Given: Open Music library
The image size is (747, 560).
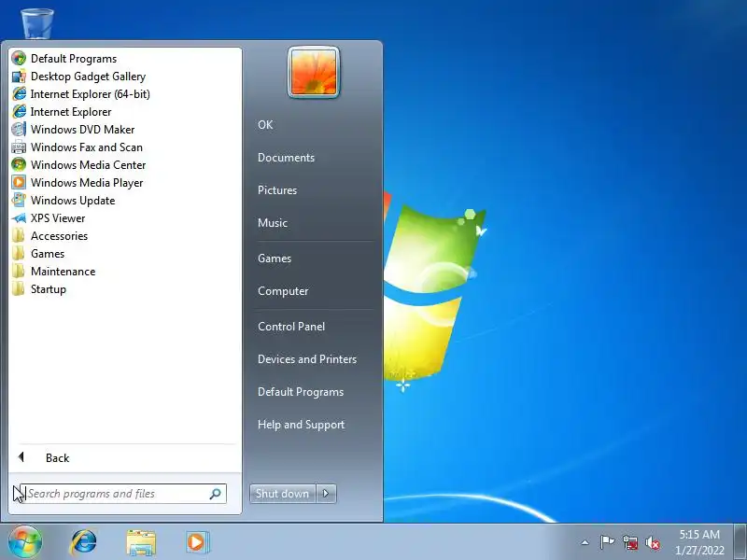Looking at the screenshot, I should tap(273, 223).
